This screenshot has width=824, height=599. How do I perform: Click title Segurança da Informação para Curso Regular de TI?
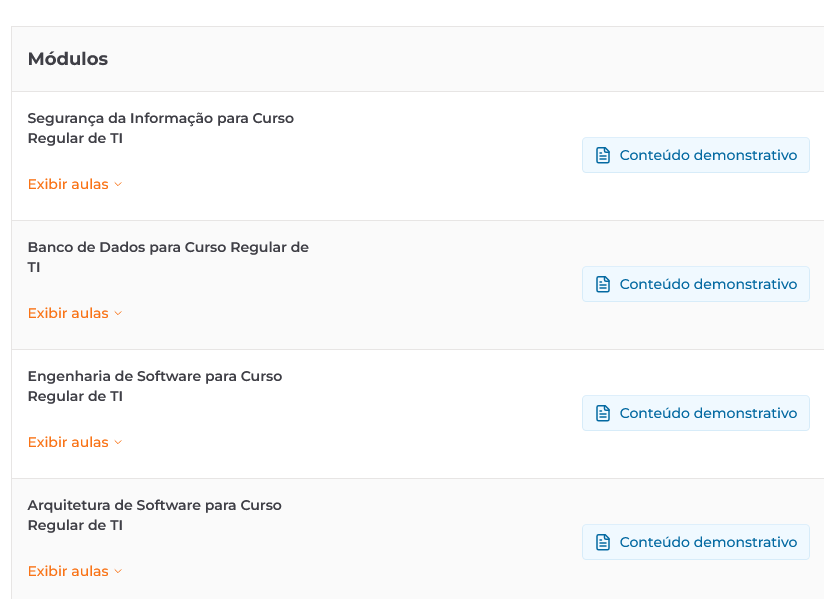[x=161, y=128]
